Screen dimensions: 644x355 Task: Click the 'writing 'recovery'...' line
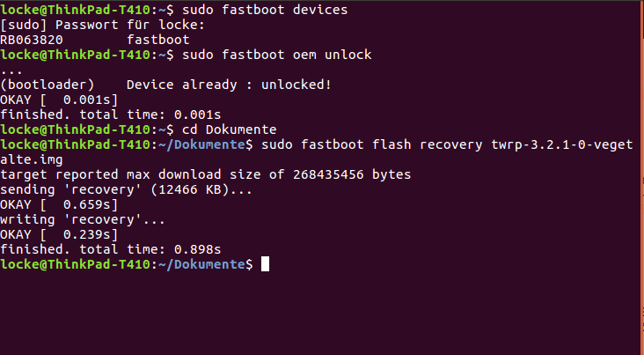[x=83, y=219]
